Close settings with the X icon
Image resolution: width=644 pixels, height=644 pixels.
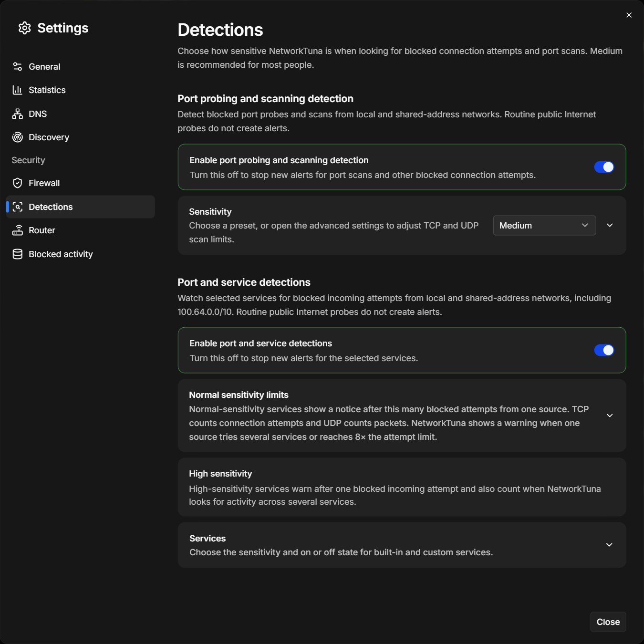[x=629, y=15]
